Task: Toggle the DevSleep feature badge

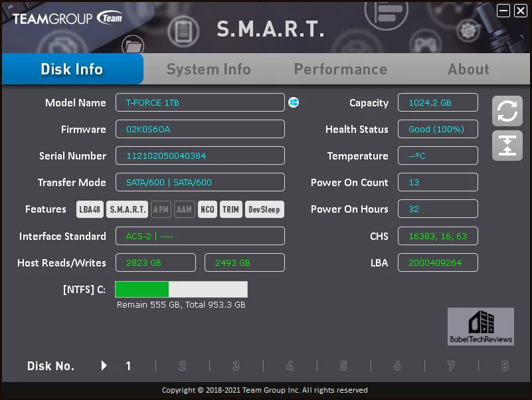Action: coord(264,209)
